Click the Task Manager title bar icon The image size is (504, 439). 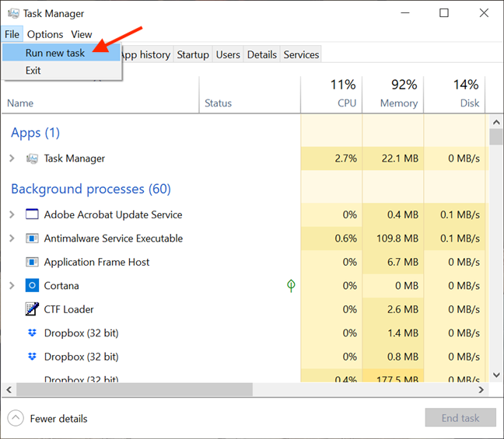pyautogui.click(x=13, y=13)
